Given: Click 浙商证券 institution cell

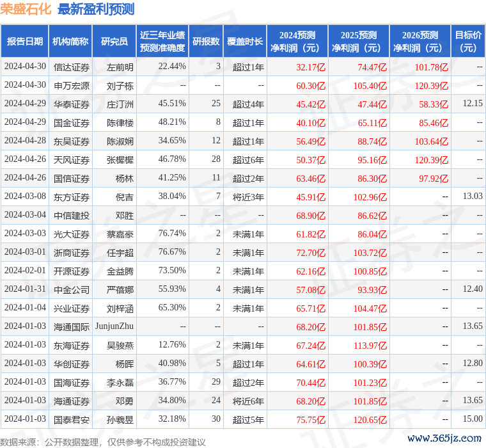Looking at the screenshot, I should click(x=72, y=253).
